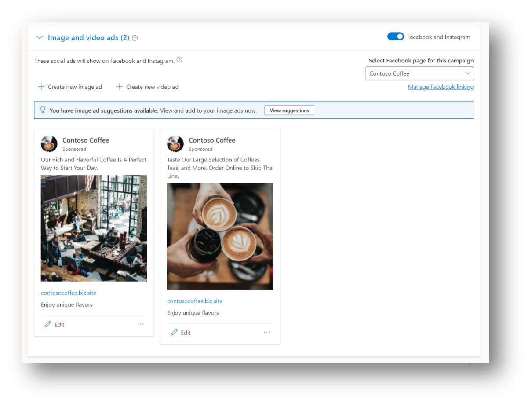Viewport: 532px width, 407px height.
Task: Open the Facebook page selection dropdown
Action: [x=419, y=73]
